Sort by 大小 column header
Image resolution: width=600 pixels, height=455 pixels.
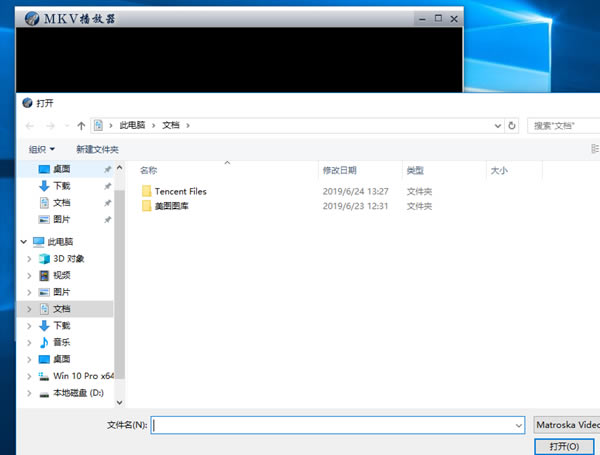[499, 170]
